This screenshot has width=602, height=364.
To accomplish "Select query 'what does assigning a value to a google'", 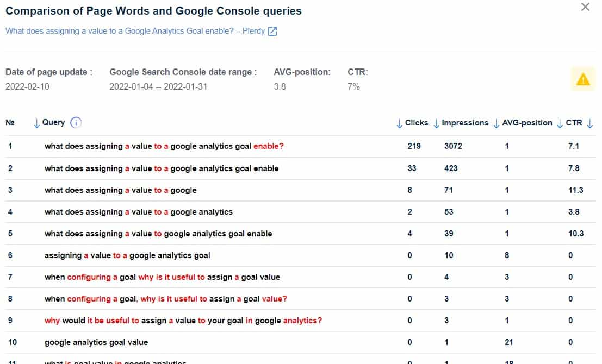I will [x=120, y=190].
